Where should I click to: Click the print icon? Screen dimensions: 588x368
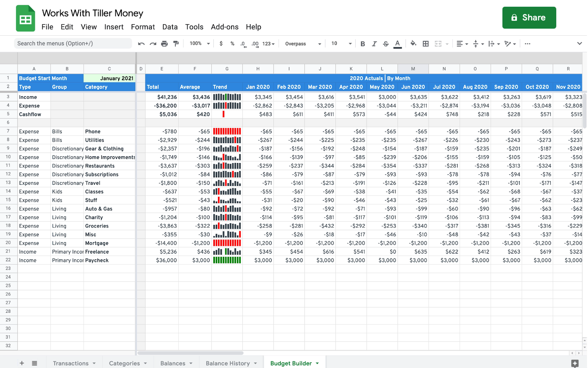[x=164, y=44]
